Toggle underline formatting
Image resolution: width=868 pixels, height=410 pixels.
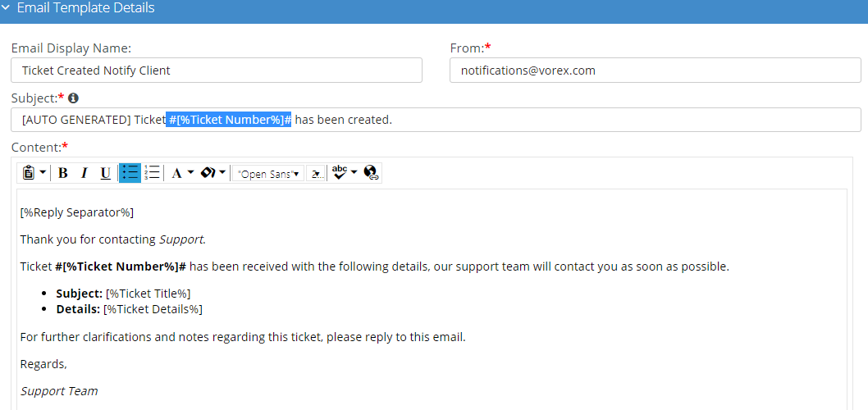tap(105, 173)
